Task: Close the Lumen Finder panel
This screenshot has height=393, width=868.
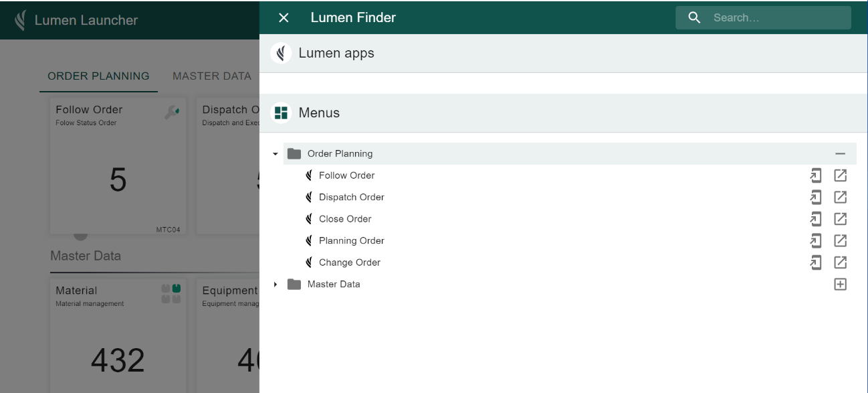Action: click(x=284, y=18)
